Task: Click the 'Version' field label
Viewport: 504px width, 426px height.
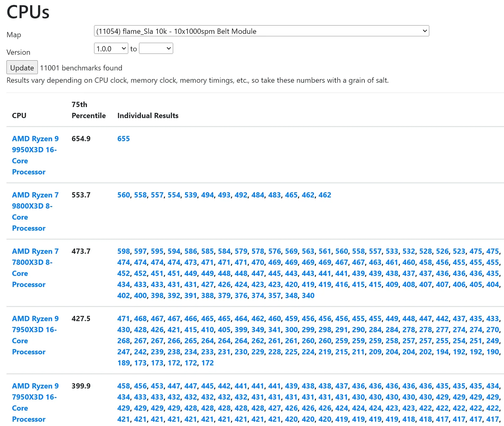Action: [18, 52]
